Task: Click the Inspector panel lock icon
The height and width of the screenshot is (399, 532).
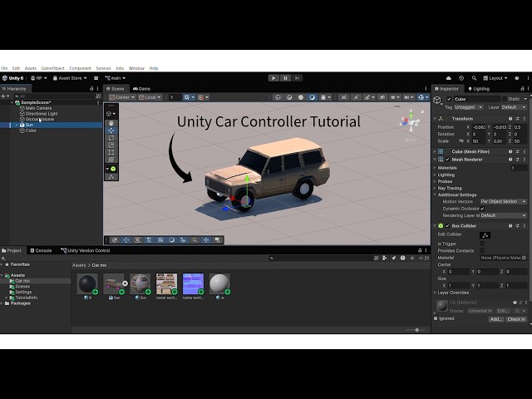Action: [x=522, y=89]
